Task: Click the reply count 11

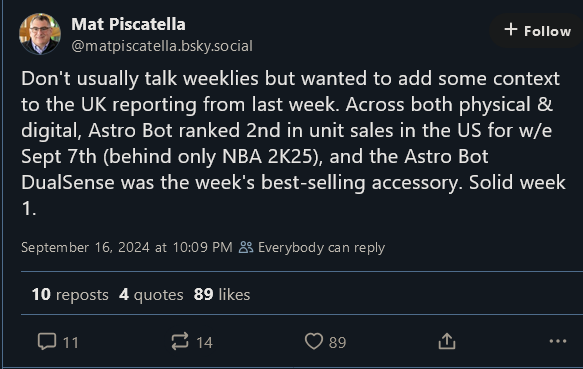Action: click(71, 343)
